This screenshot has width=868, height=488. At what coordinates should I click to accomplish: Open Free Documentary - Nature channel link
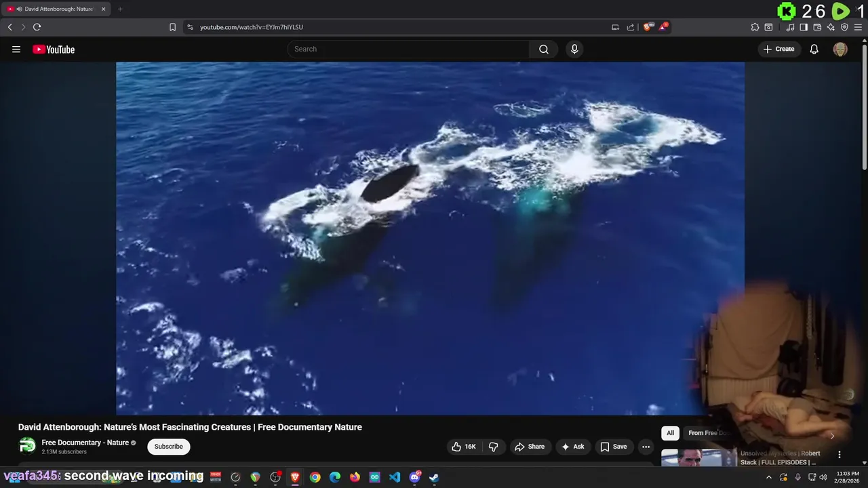[85, 443]
